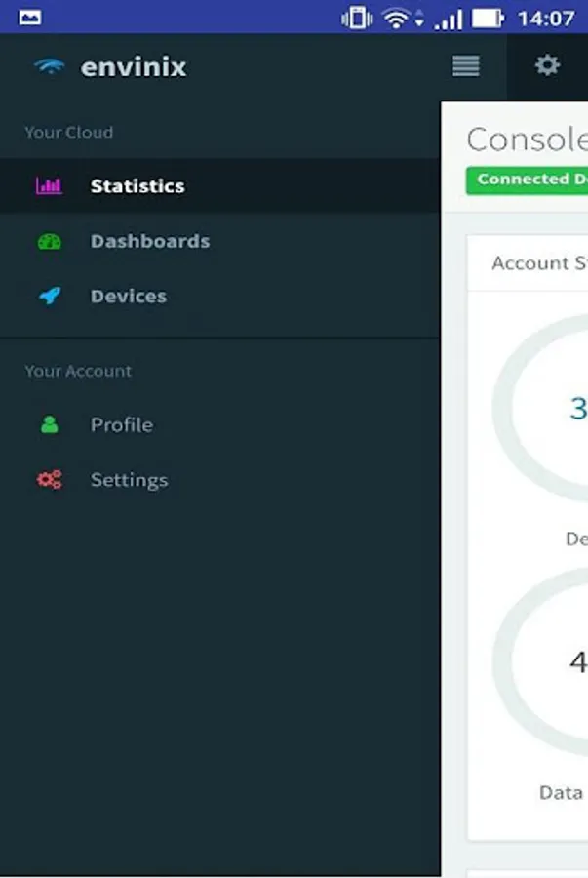Click the envinix brand name
The width and height of the screenshot is (588, 878).
coord(134,67)
